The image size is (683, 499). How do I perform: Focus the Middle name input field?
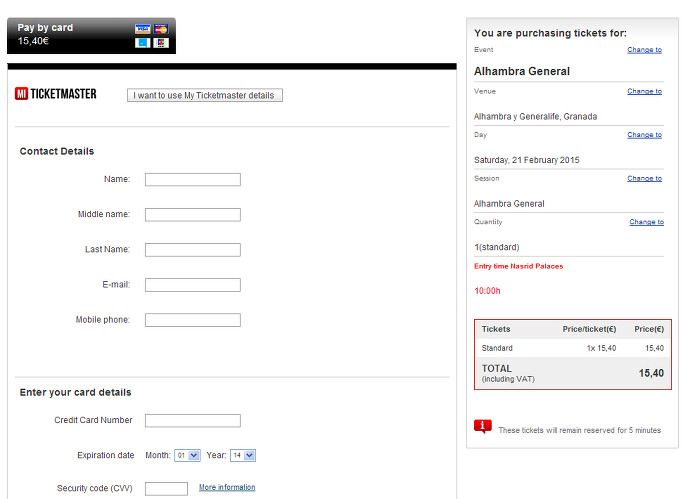193,215
